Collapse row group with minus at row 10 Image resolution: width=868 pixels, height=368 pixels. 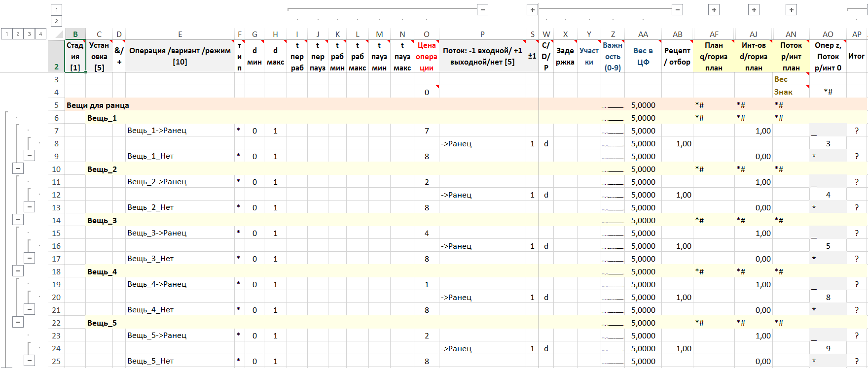pyautogui.click(x=18, y=168)
